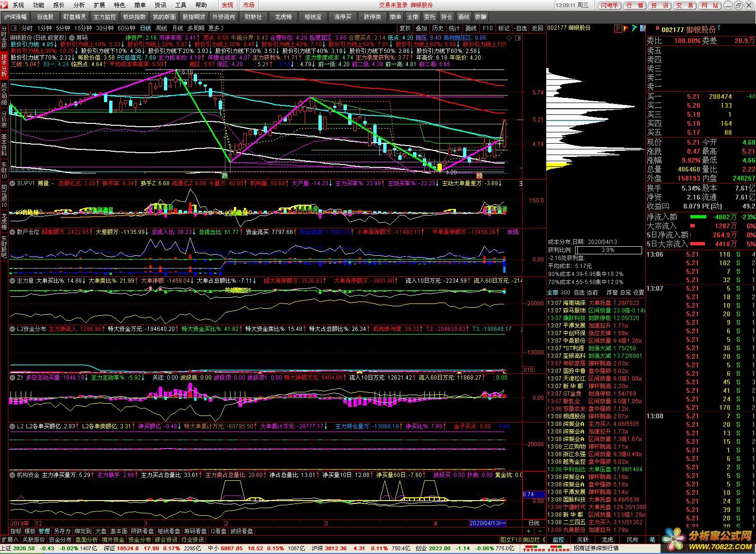Click the green-blue arrow chip icon

click(x=635, y=28)
